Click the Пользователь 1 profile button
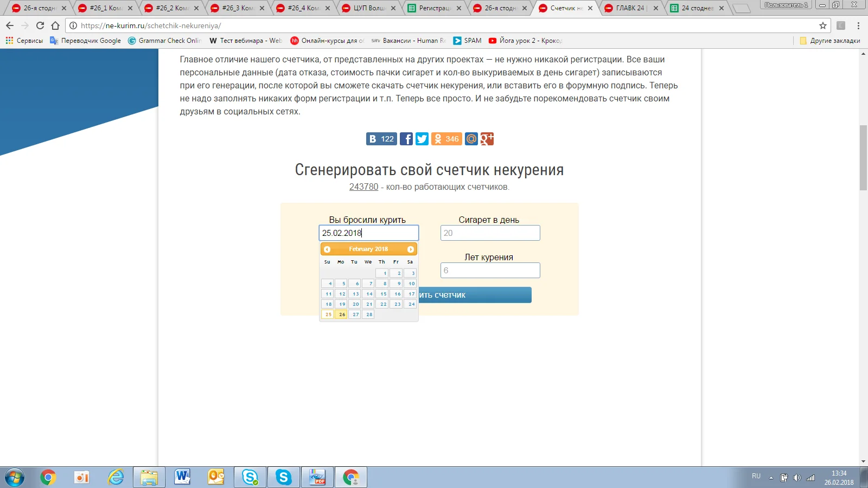This screenshot has width=868, height=488. (x=786, y=5)
